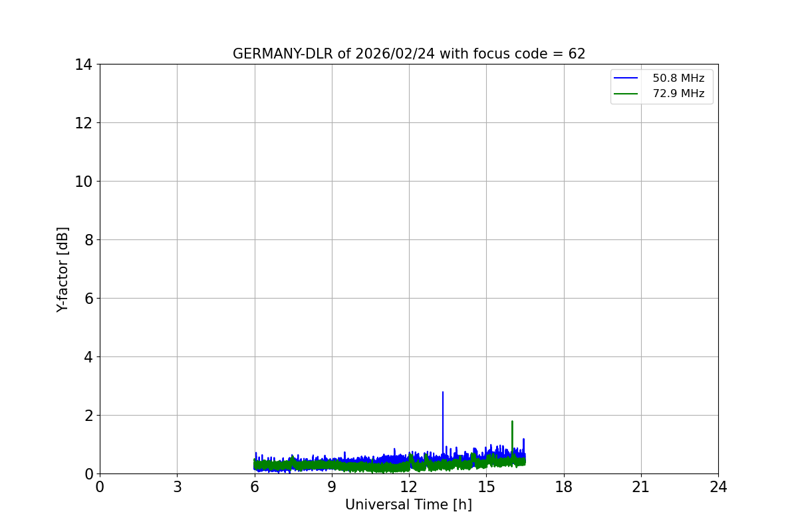Click x-axis tick label 12

click(x=409, y=487)
